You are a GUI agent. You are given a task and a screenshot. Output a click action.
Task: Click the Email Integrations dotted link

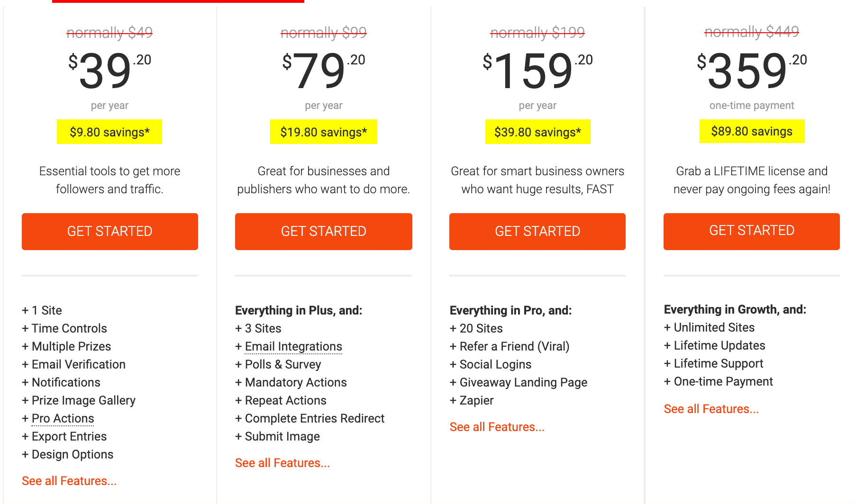coord(293,346)
